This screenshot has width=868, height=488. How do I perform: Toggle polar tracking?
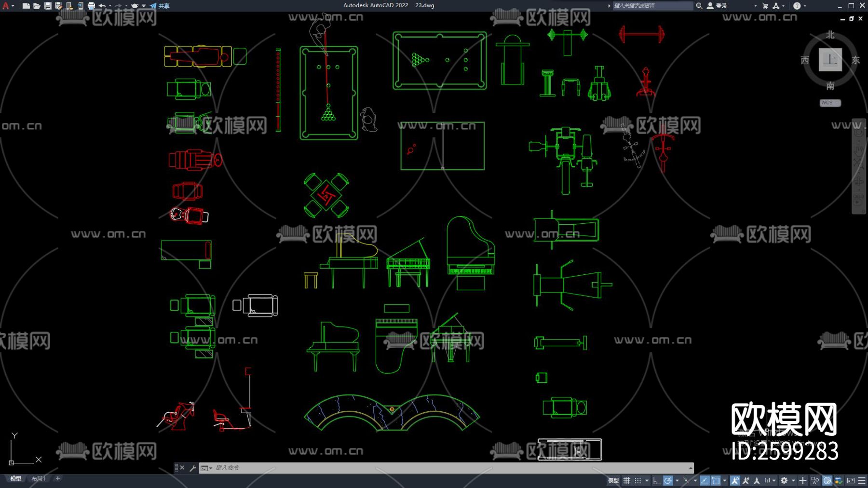click(668, 480)
